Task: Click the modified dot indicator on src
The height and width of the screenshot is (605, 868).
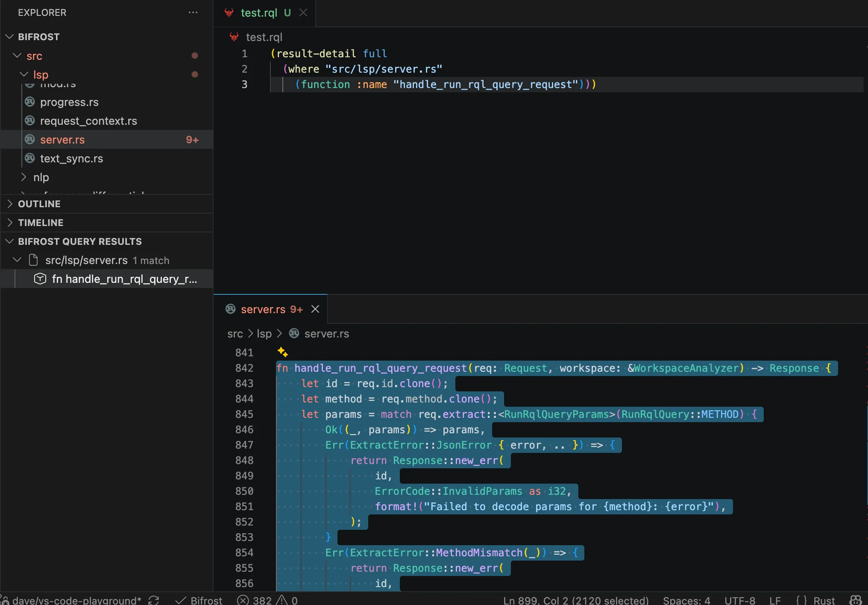Action: (x=195, y=56)
